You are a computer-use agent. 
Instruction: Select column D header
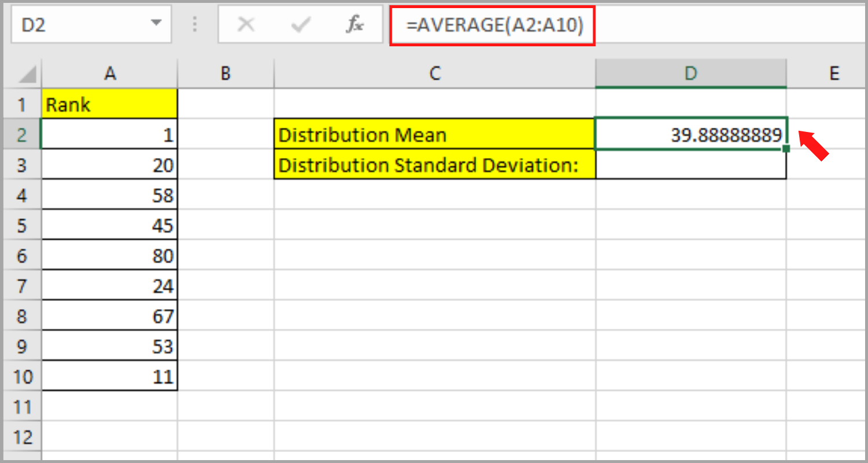coord(691,73)
